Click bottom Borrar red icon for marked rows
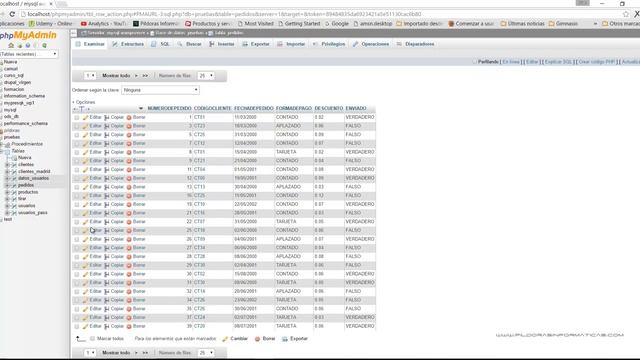This screenshot has height=360, width=640. (257, 339)
